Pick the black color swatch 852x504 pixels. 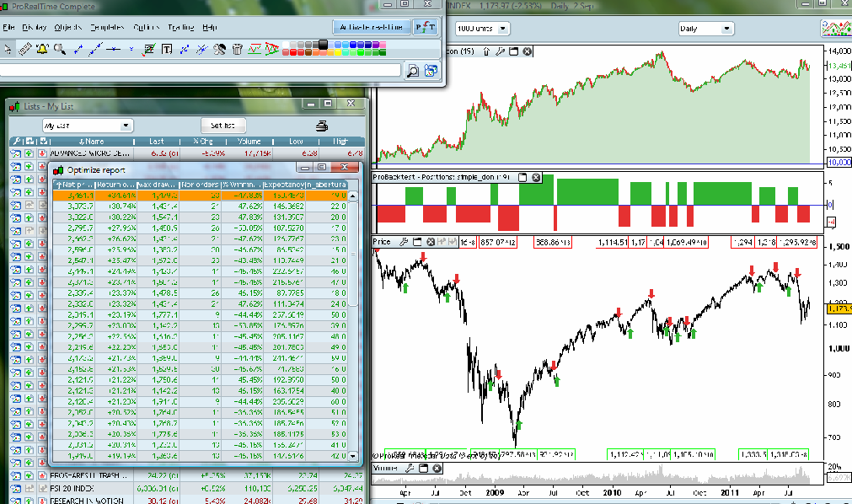tap(323, 45)
